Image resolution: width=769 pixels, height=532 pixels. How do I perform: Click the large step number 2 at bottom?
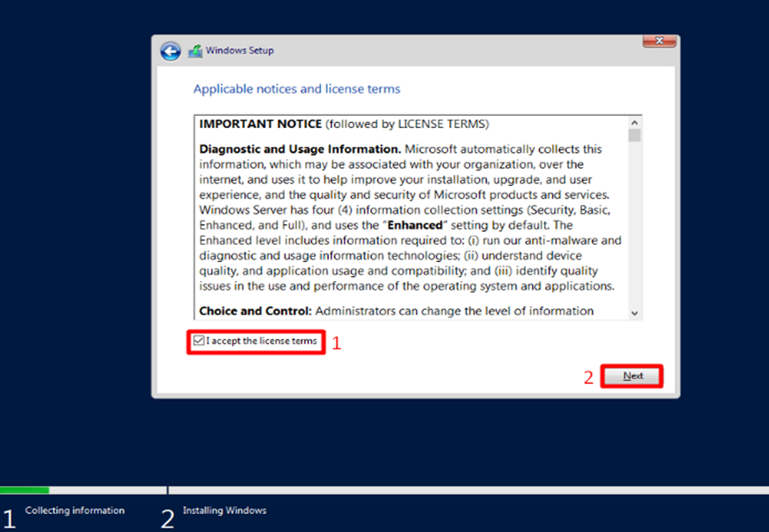167,517
